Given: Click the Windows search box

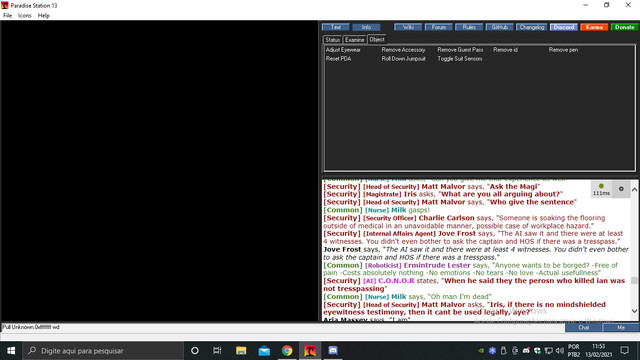Looking at the screenshot, I should click(103, 351).
